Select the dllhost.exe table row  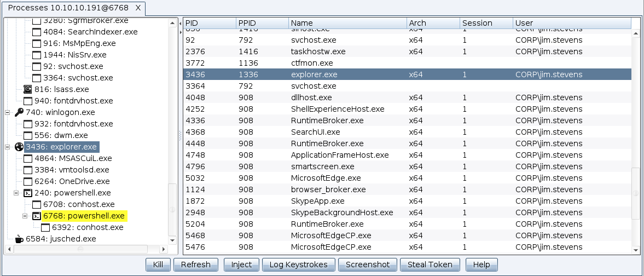pos(407,97)
